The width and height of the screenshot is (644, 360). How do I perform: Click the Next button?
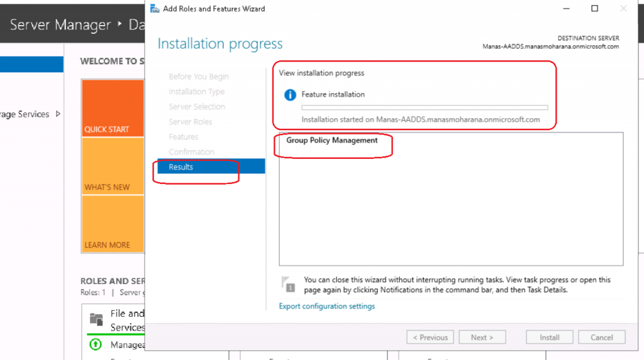[x=482, y=337]
